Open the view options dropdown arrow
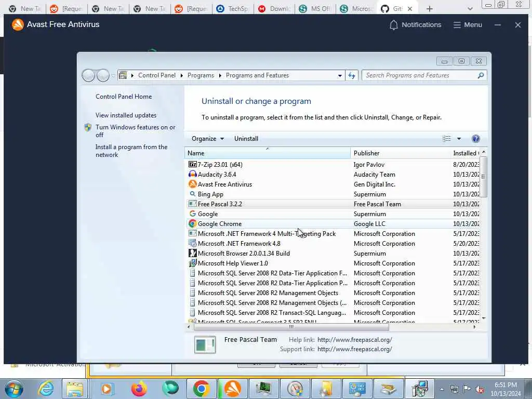The image size is (532, 399). tap(459, 138)
